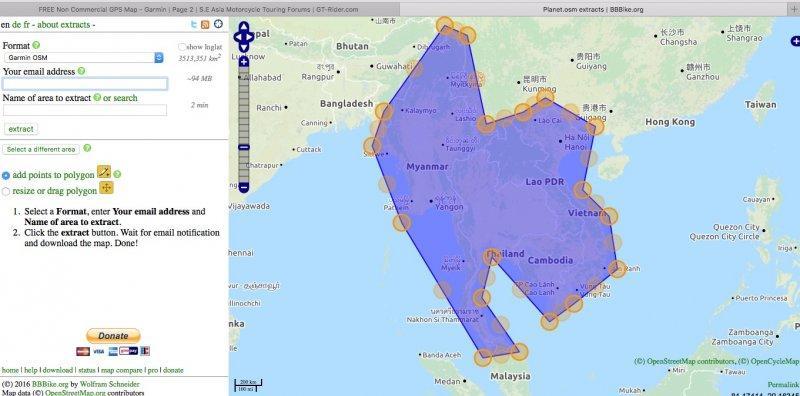
Task: Click the resize polygon move-arrows icon
Action: (106, 188)
